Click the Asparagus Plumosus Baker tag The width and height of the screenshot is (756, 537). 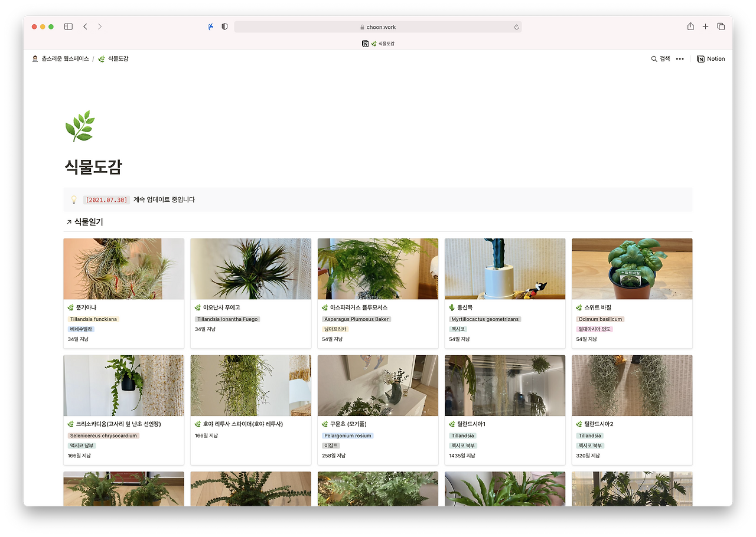357,319
